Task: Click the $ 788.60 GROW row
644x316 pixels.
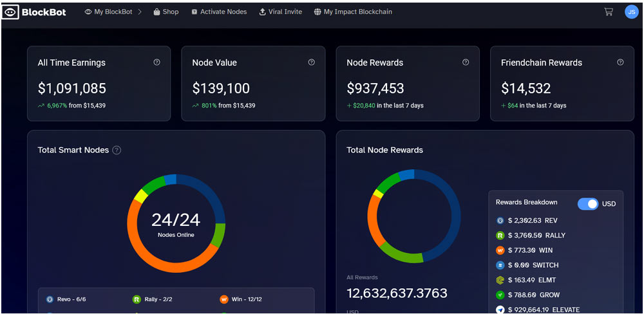Action: [528, 295]
